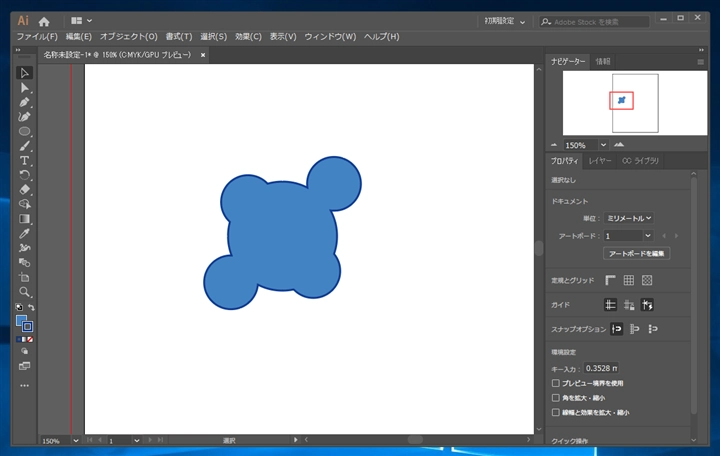
Task: Open the 初期設定 workspace dropdown
Action: pos(505,21)
